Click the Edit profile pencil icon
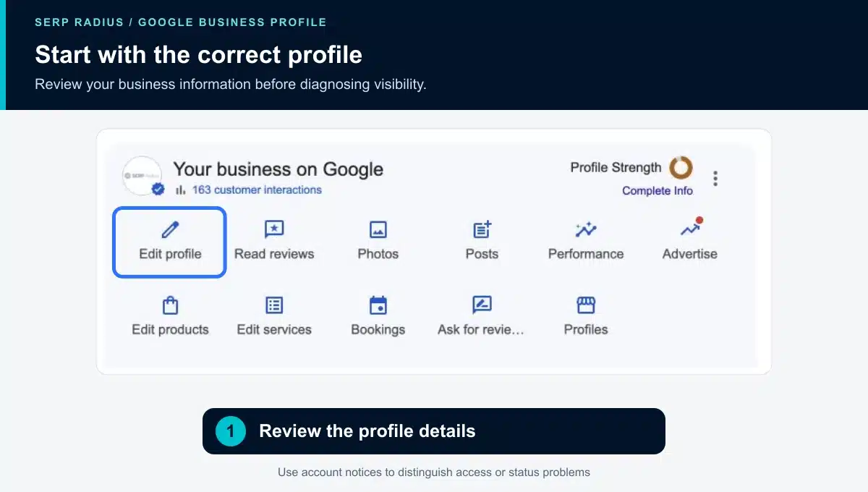 point(170,230)
